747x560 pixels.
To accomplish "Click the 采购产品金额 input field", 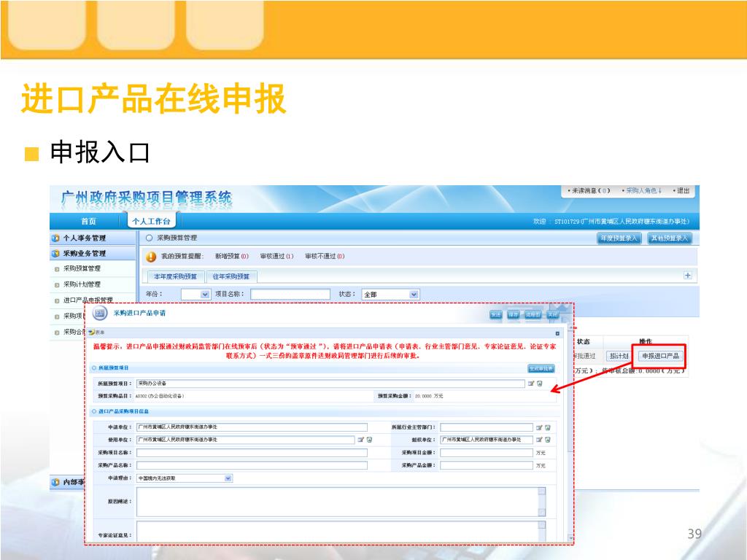I will pyautogui.click(x=487, y=465).
